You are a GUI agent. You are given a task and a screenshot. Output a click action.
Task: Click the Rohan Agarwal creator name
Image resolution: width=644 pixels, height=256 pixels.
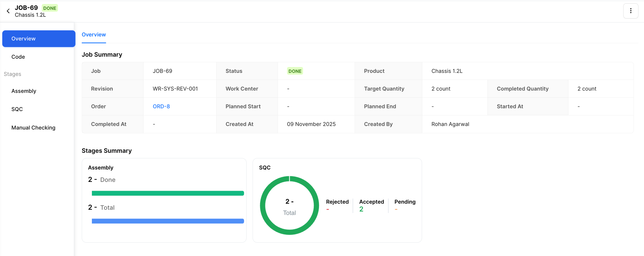450,124
